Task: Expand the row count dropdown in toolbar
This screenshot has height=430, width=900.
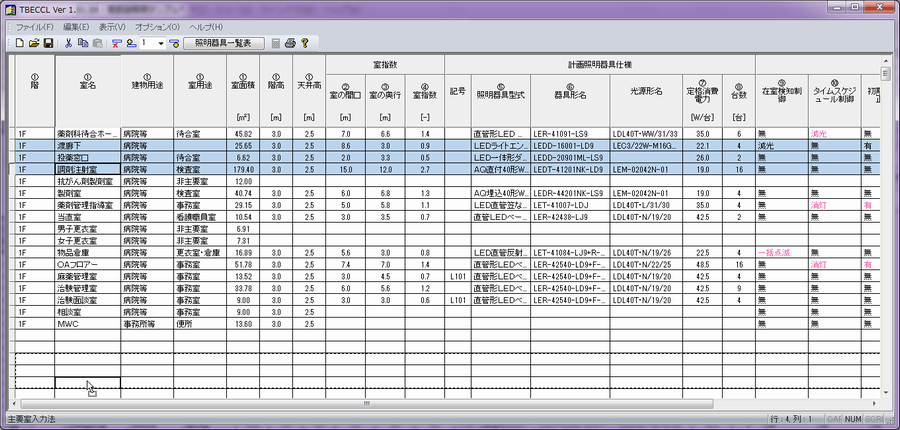Action: click(x=160, y=44)
